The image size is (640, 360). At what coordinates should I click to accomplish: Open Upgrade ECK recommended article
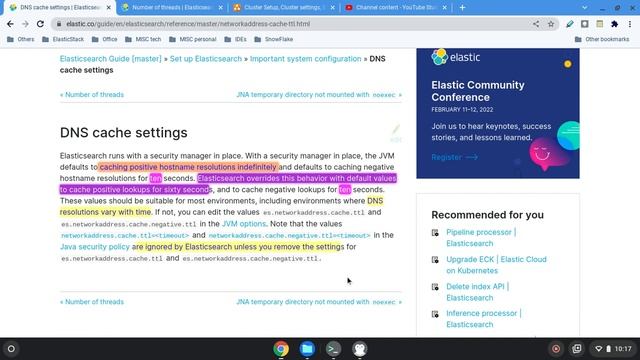(x=496, y=265)
